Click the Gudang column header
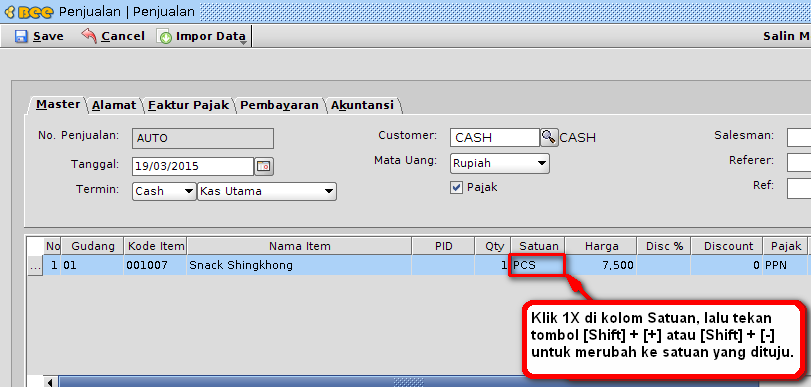811x387 pixels. [92, 246]
